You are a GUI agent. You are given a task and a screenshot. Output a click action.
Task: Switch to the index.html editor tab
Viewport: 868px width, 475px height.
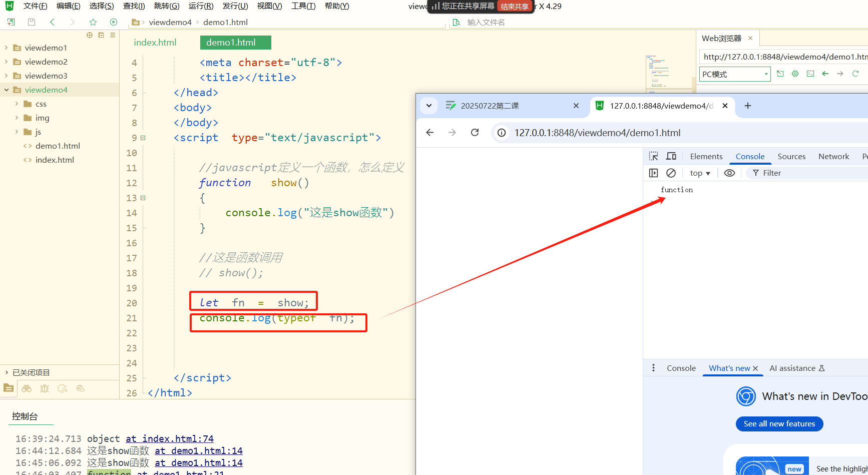click(x=155, y=43)
